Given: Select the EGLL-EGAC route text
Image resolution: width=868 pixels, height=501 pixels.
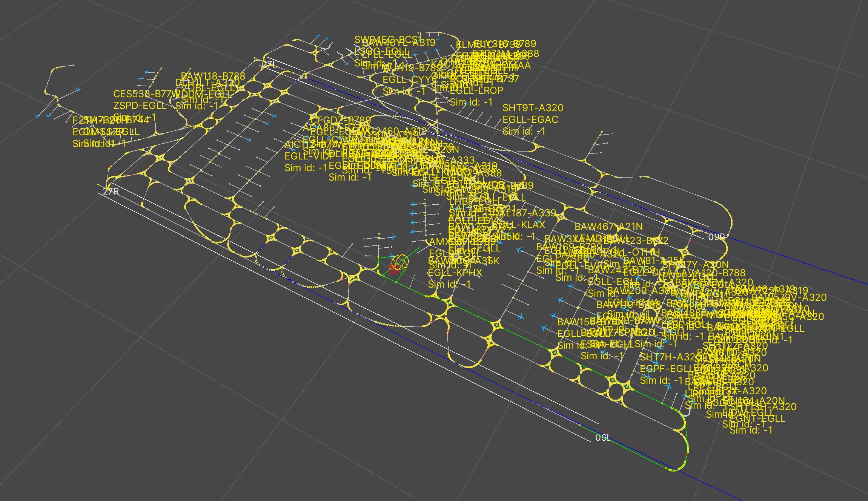Looking at the screenshot, I should click(530, 120).
